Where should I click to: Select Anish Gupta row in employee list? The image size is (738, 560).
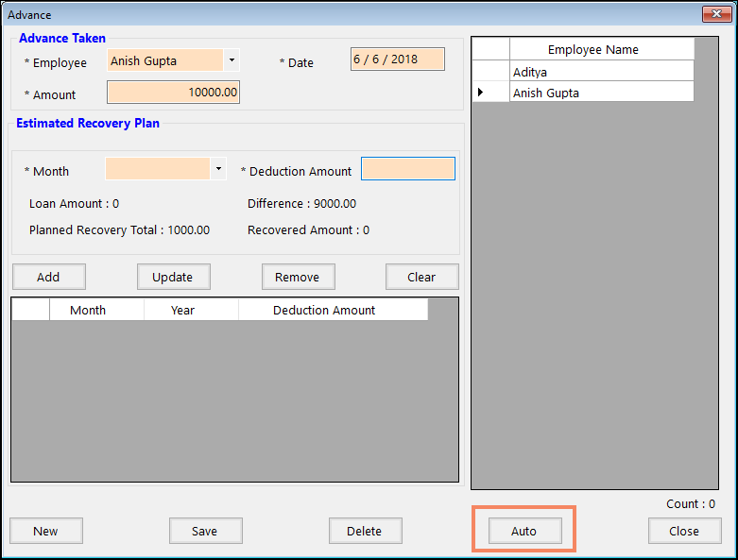point(602,93)
